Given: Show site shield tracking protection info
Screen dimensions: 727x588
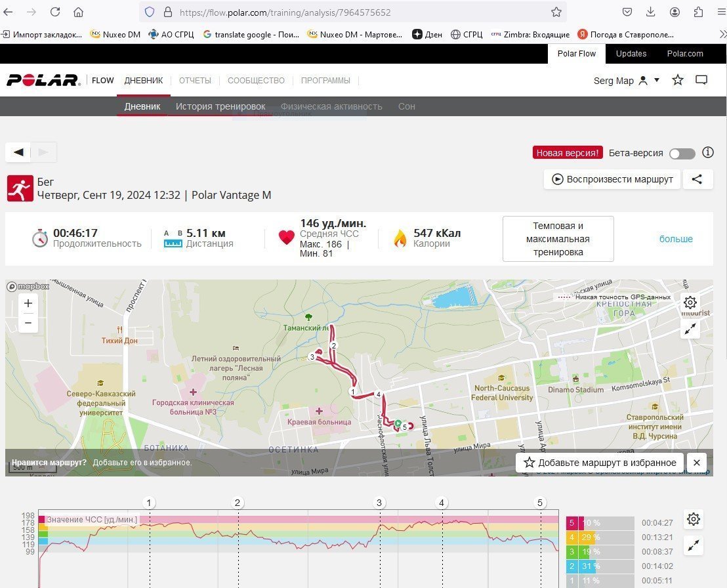Looking at the screenshot, I should click(x=150, y=12).
